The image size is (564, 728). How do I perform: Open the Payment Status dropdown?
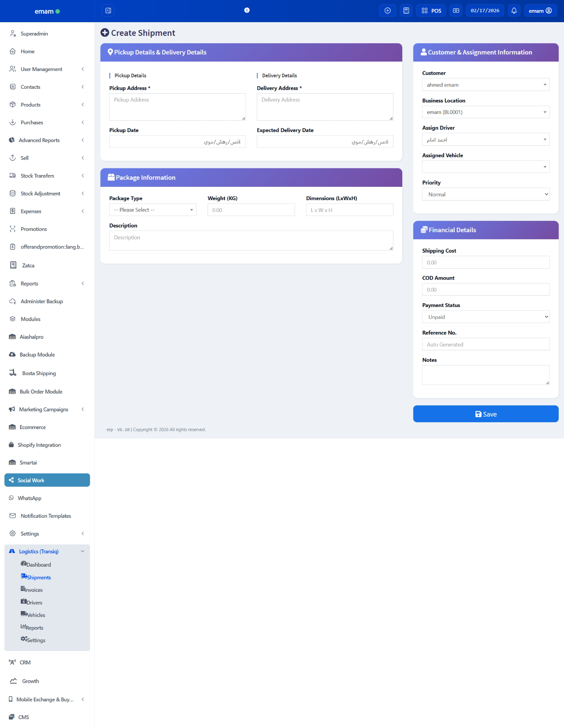click(x=486, y=317)
